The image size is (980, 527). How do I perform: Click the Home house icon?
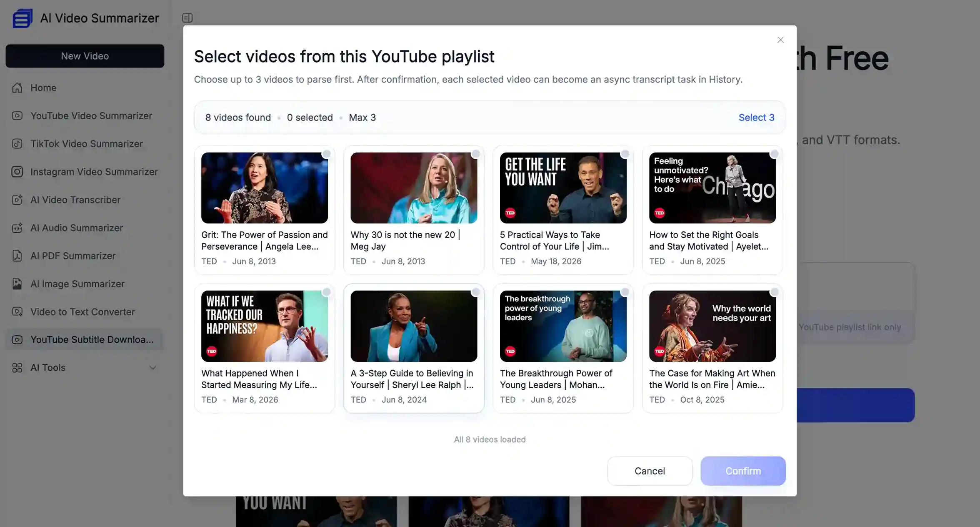tap(17, 88)
